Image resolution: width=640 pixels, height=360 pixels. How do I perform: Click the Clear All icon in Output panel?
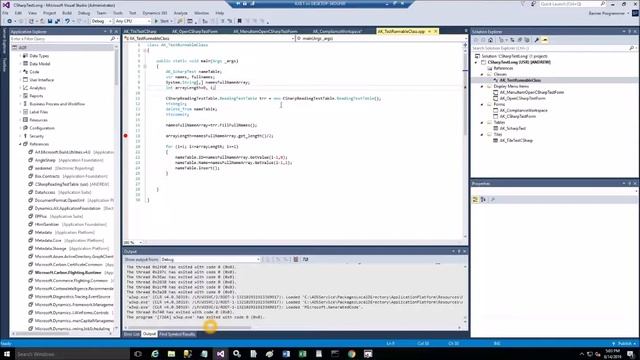coord(296,260)
